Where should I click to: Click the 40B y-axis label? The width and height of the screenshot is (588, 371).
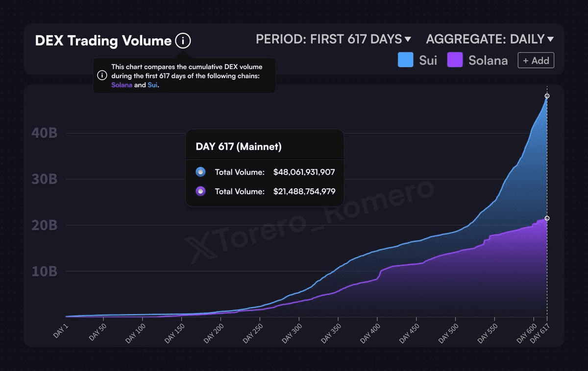coord(45,133)
